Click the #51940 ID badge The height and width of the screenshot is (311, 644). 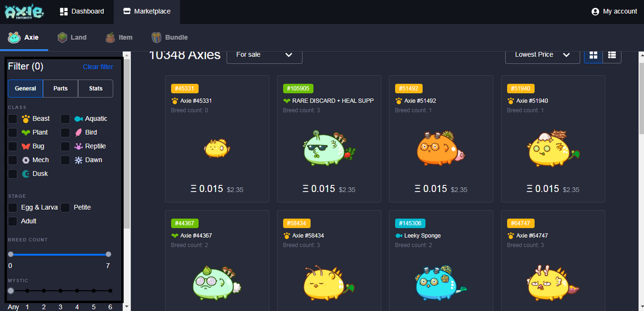(x=521, y=89)
